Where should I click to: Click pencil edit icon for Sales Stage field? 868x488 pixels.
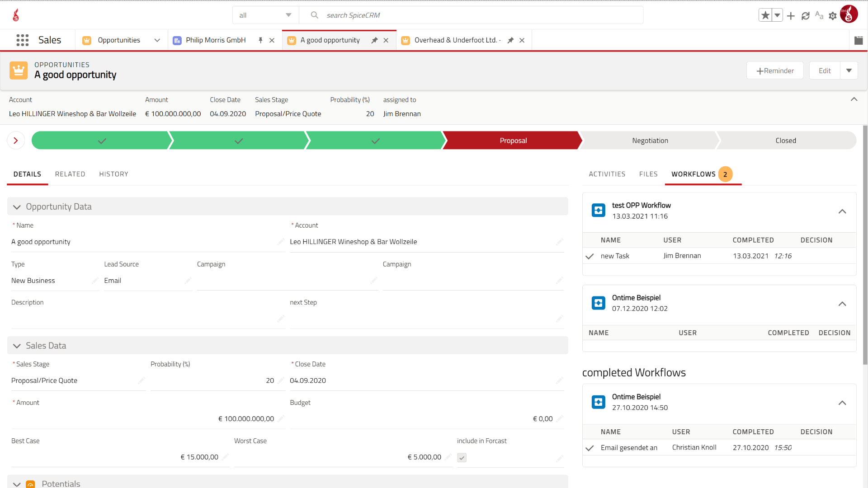[142, 380]
